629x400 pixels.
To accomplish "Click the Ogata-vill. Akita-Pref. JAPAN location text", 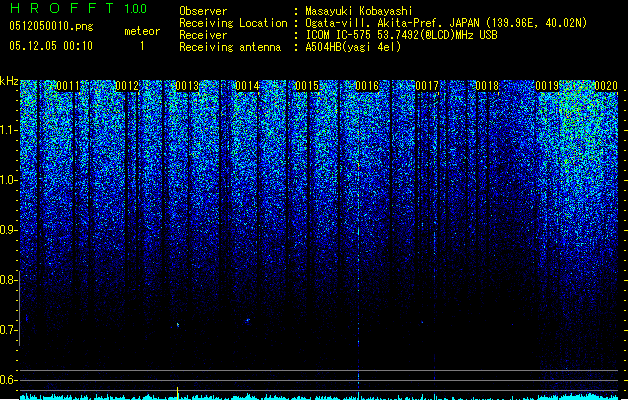I will (x=446, y=23).
